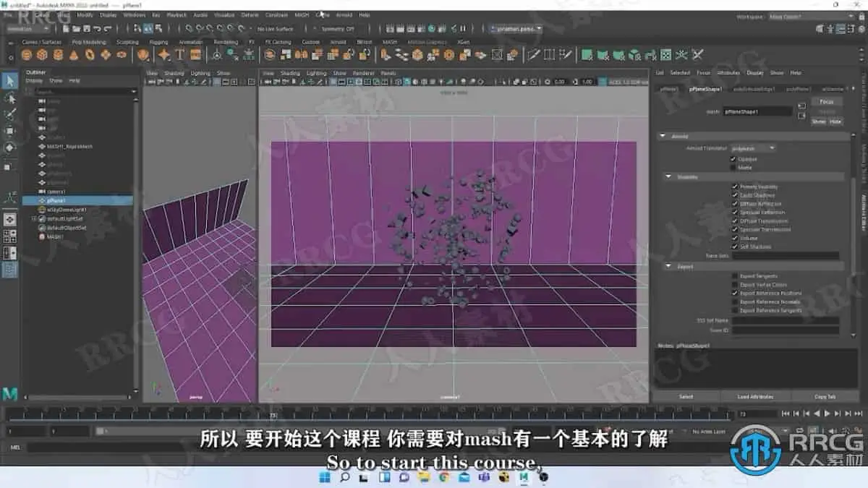This screenshot has height=488, width=868.
Task: Toggle Export Reference Positions checkbox
Action: pyautogui.click(x=735, y=294)
